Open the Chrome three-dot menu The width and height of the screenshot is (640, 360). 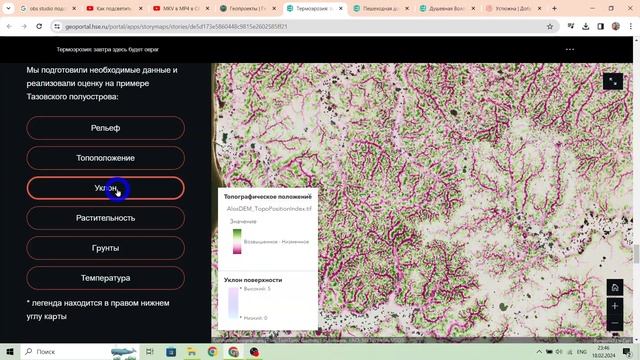631,26
